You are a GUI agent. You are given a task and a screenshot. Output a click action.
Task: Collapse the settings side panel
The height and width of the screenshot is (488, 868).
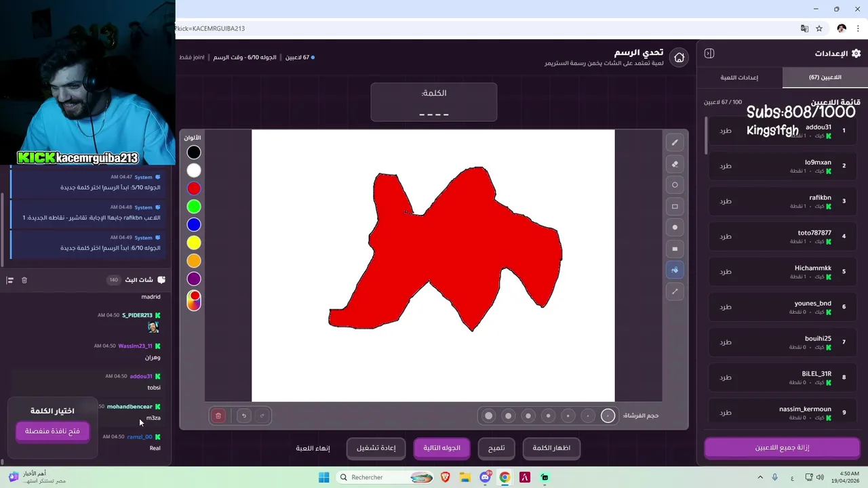(x=709, y=54)
